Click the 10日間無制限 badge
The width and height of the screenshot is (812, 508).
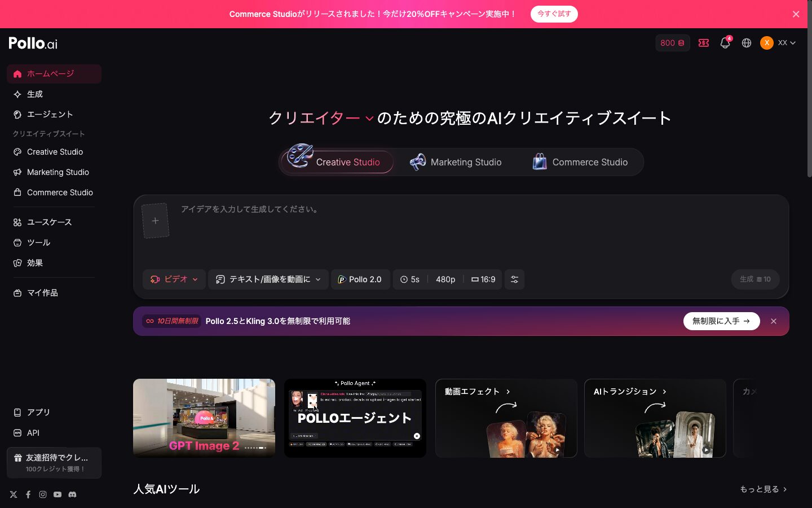(172, 321)
